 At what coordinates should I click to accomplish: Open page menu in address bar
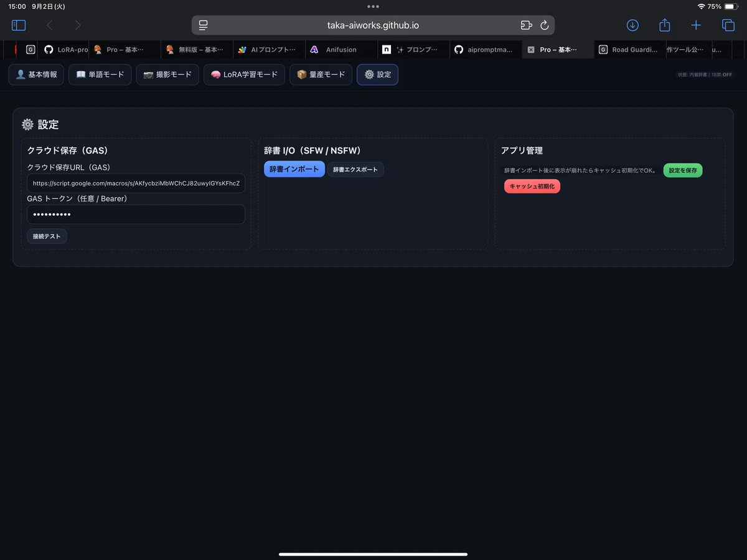pyautogui.click(x=203, y=26)
